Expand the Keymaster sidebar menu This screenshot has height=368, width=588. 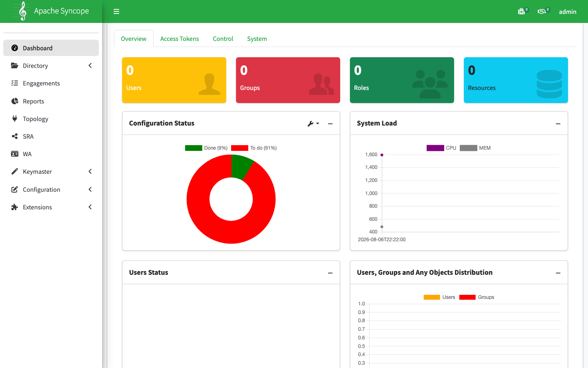pos(51,171)
